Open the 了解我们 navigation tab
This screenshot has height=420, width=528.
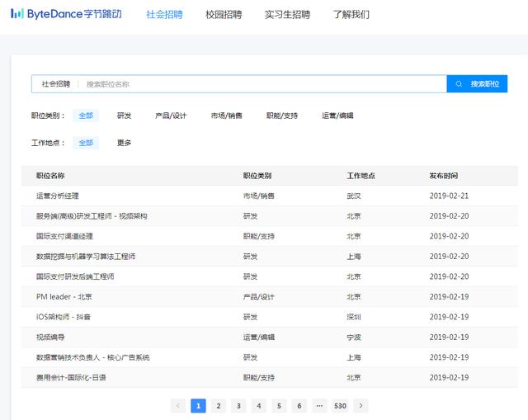(x=351, y=15)
